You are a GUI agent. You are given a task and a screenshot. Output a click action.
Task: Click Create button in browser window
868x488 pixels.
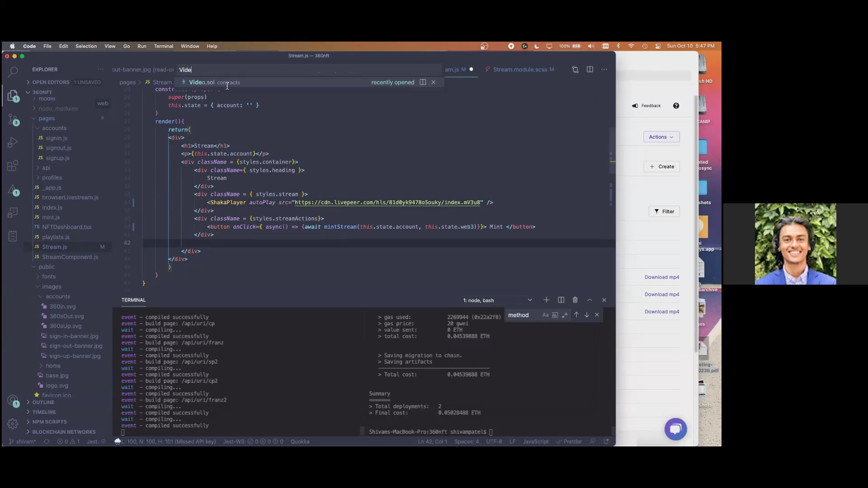(x=661, y=167)
